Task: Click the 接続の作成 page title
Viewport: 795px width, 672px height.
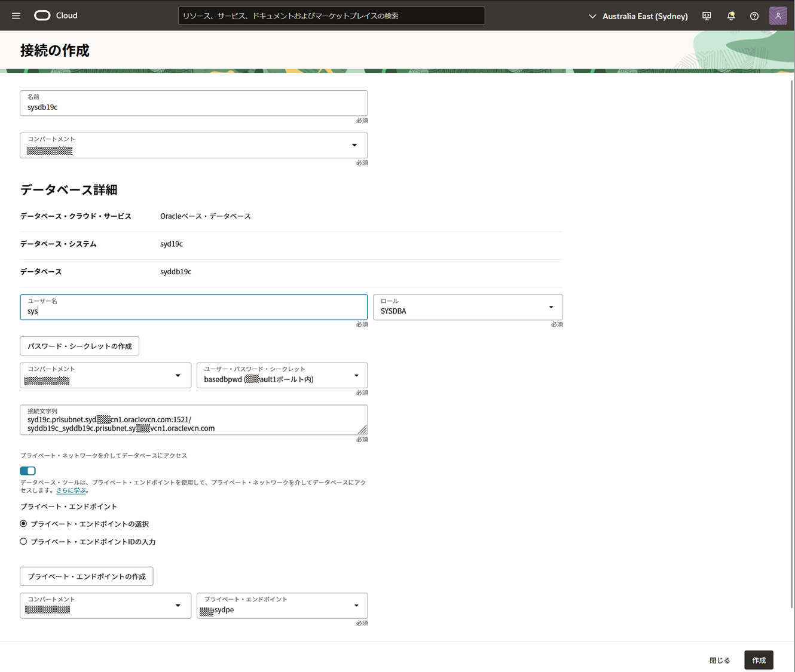Action: (x=55, y=51)
